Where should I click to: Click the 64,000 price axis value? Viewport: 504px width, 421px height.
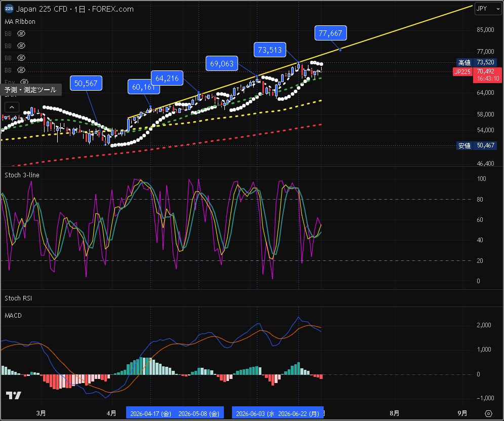pos(485,93)
